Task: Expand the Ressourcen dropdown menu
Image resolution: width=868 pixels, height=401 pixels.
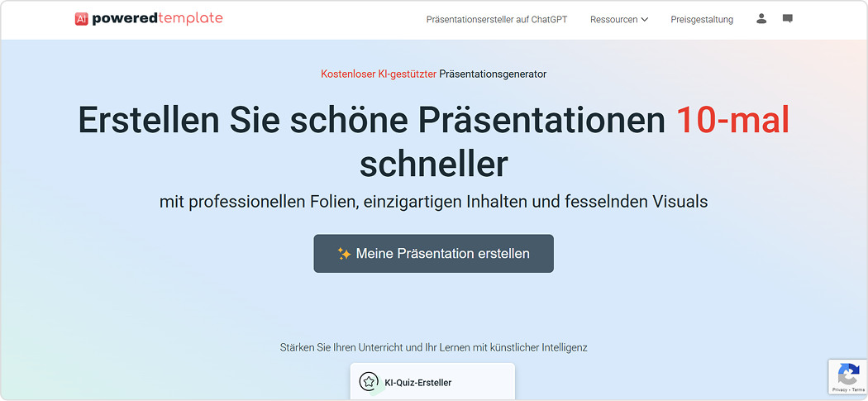Action: 619,19
